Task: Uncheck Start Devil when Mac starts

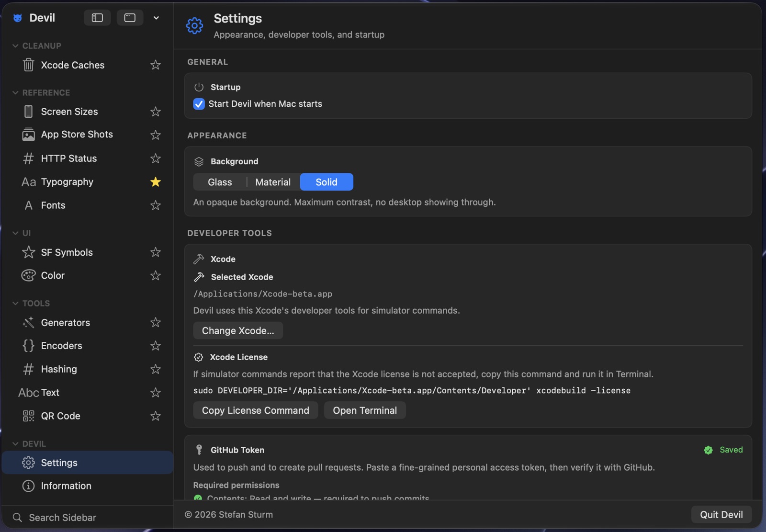Action: click(x=199, y=104)
